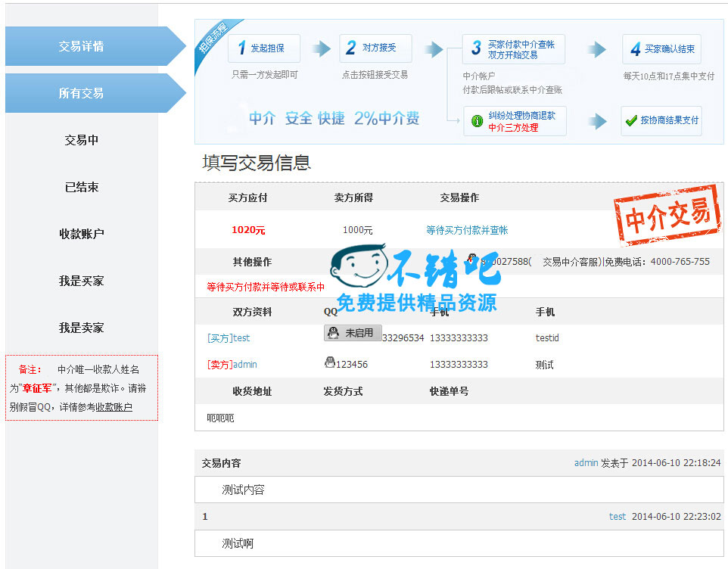Image resolution: width=728 pixels, height=569 pixels.
Task: Click the 快递单号 column header
Action: pos(449,392)
